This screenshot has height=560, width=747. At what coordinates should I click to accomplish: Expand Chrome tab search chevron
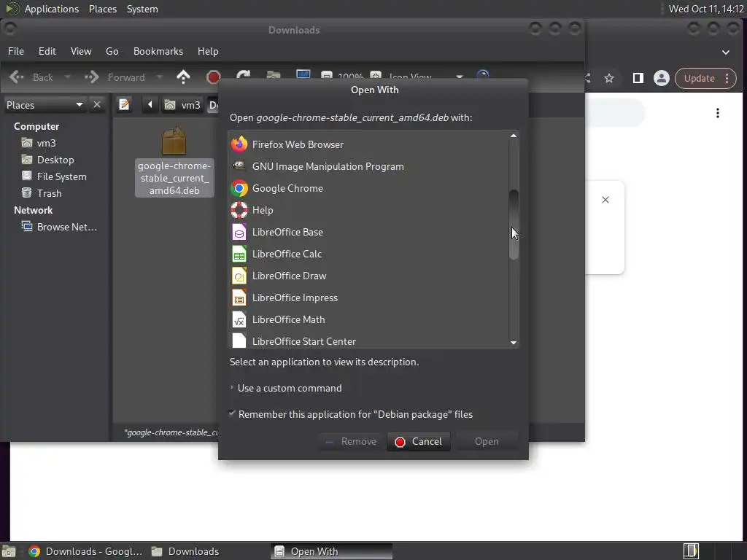pos(725,52)
